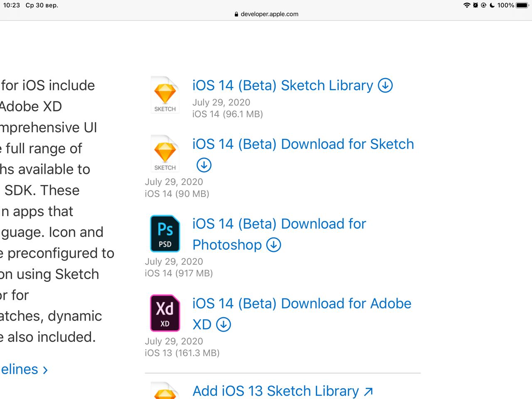Tap the Wi-Fi status icon
This screenshot has height=399, width=532.
[x=467, y=5]
